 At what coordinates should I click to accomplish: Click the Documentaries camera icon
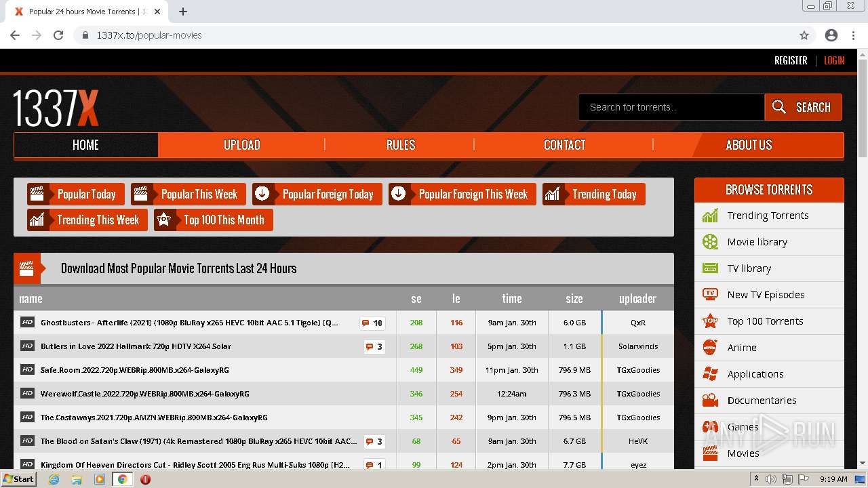pos(710,401)
